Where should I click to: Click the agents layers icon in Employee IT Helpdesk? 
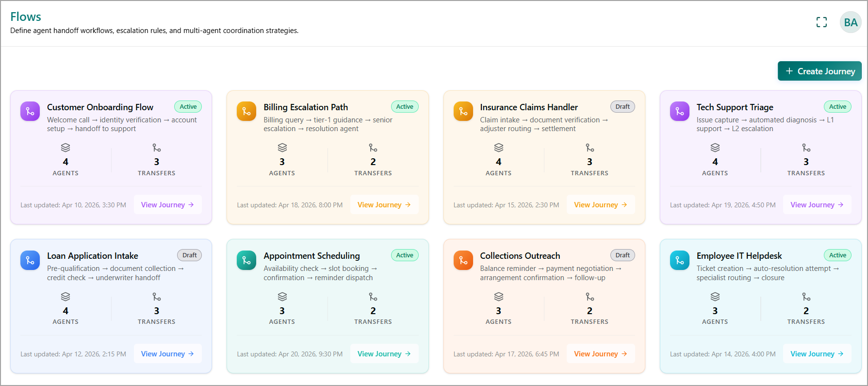[715, 297]
